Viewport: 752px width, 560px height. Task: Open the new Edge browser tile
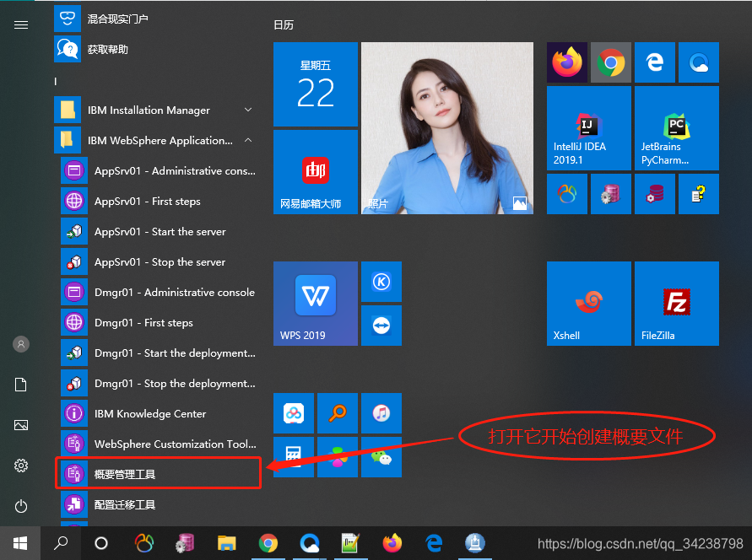(698, 62)
